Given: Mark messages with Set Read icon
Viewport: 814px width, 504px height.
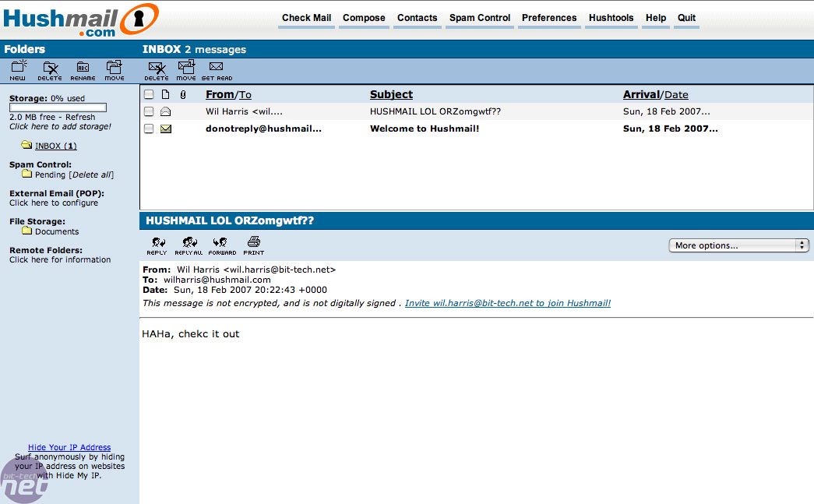Looking at the screenshot, I should coord(217,70).
